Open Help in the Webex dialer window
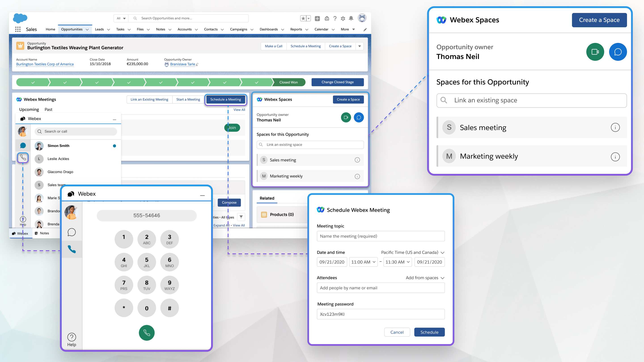The image size is (644, 362). pyautogui.click(x=72, y=340)
